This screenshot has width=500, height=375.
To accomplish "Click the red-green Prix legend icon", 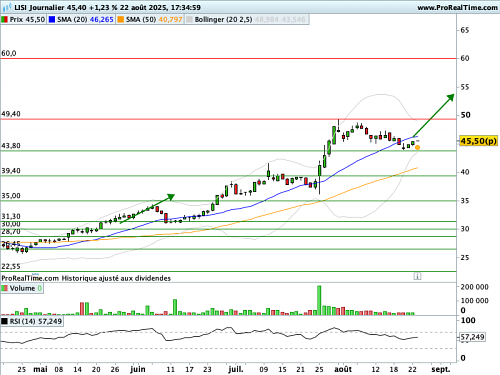I will coord(5,20).
